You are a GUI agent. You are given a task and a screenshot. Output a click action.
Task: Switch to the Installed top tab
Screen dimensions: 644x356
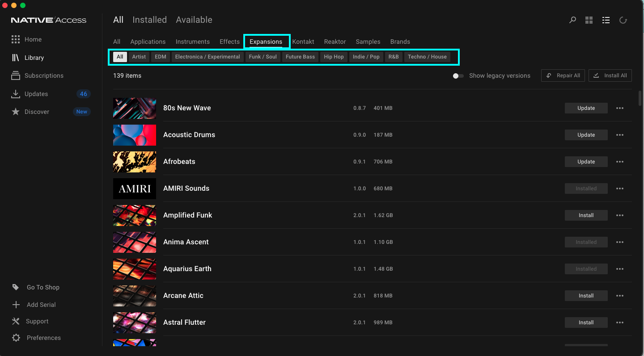tap(150, 20)
